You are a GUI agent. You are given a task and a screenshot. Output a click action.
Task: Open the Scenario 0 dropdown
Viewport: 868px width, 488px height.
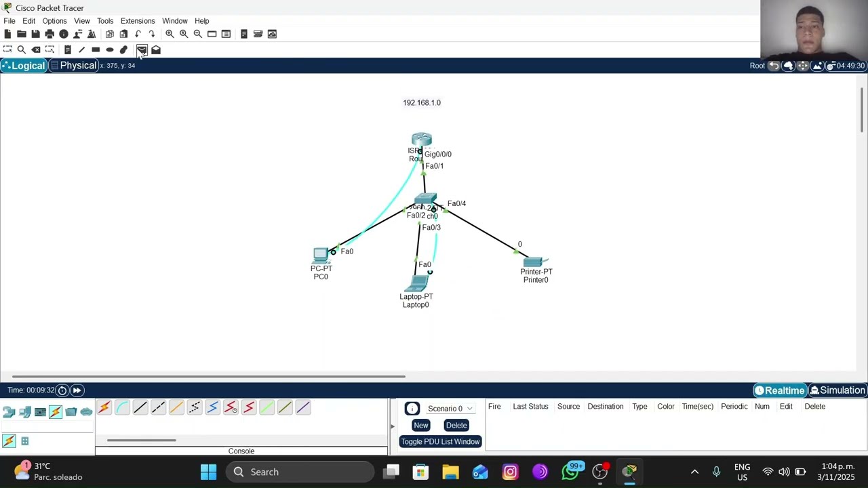pos(450,409)
